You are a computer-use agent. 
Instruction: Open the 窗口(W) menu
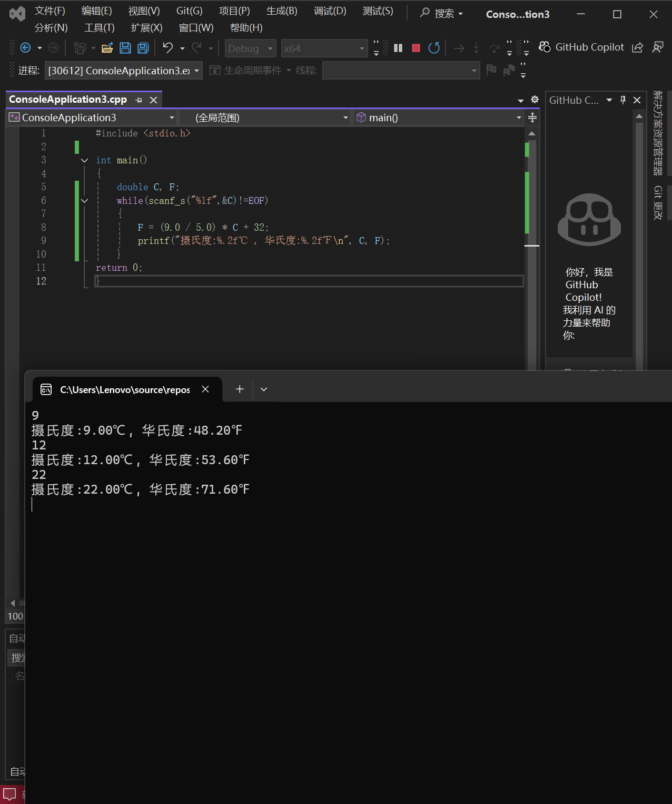tap(196, 28)
